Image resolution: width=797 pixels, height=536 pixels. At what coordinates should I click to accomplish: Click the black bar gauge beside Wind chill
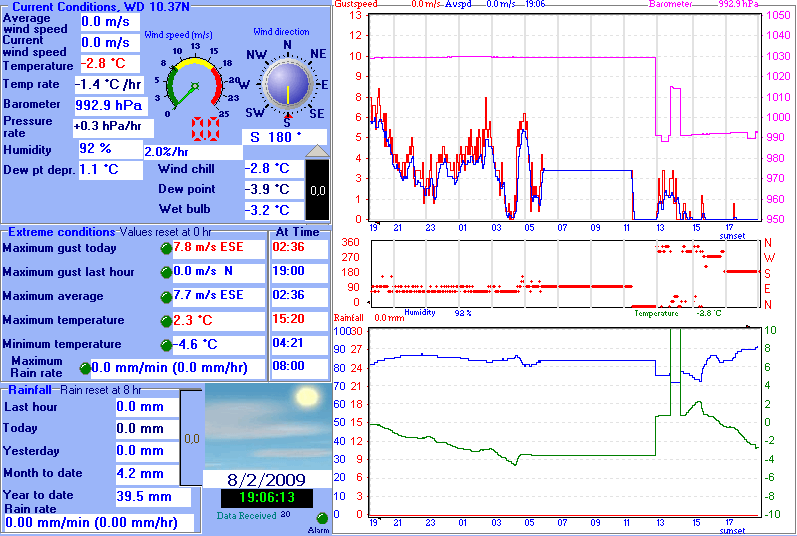316,189
